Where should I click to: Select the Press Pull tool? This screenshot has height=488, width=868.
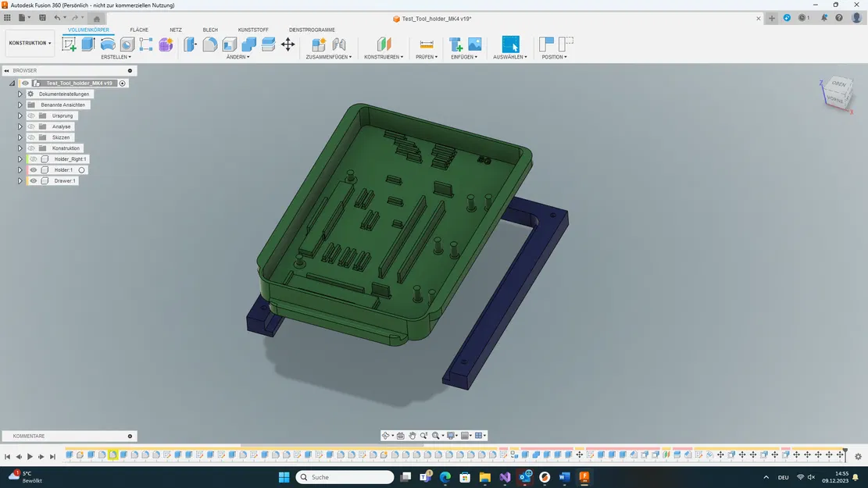click(191, 45)
